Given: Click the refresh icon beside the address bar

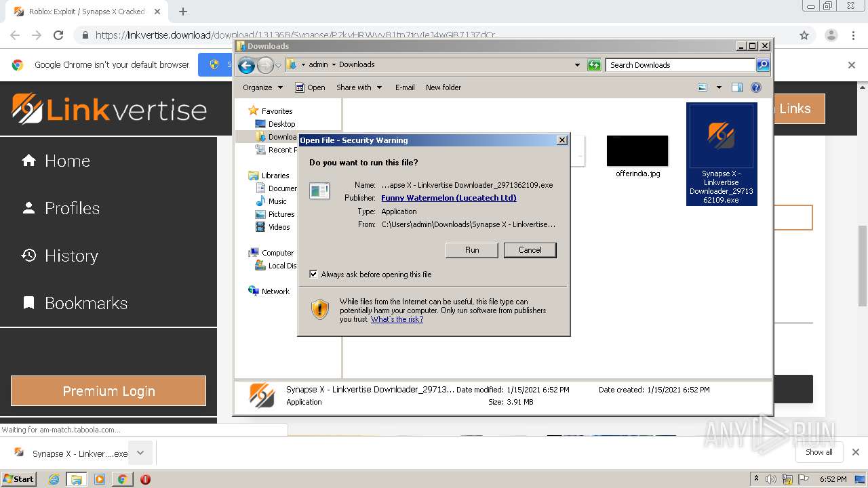Looking at the screenshot, I should coord(594,65).
